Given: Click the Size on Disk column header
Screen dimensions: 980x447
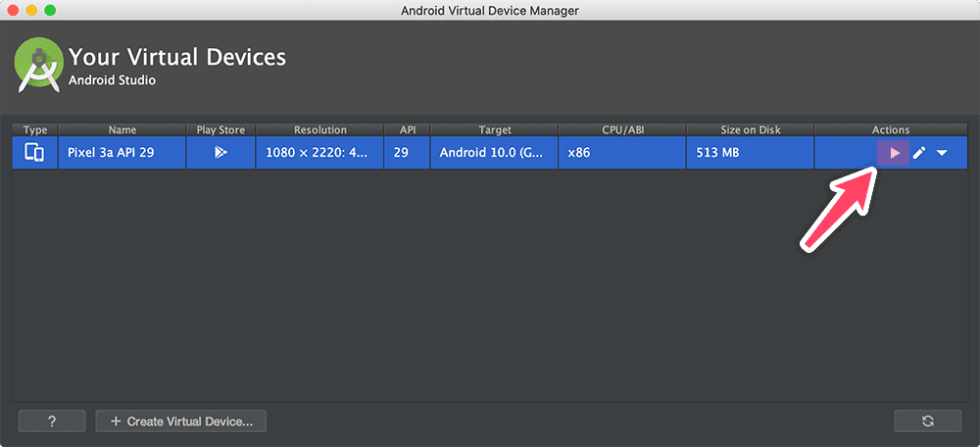Looking at the screenshot, I should coord(750,130).
